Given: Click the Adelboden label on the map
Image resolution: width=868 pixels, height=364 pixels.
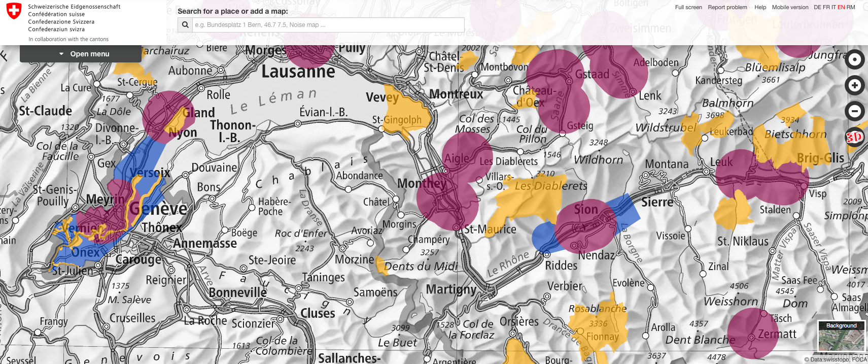Looking at the screenshot, I should click(656, 62).
